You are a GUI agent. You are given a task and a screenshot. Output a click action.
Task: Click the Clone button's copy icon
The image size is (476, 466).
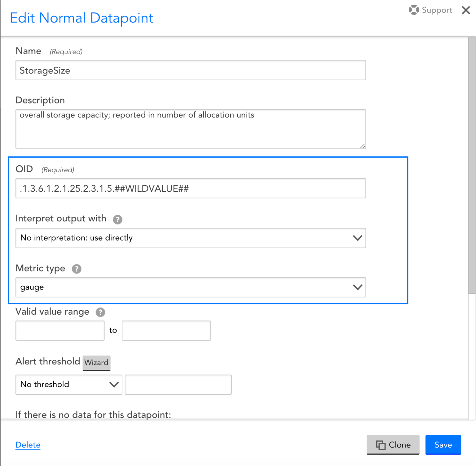(381, 445)
